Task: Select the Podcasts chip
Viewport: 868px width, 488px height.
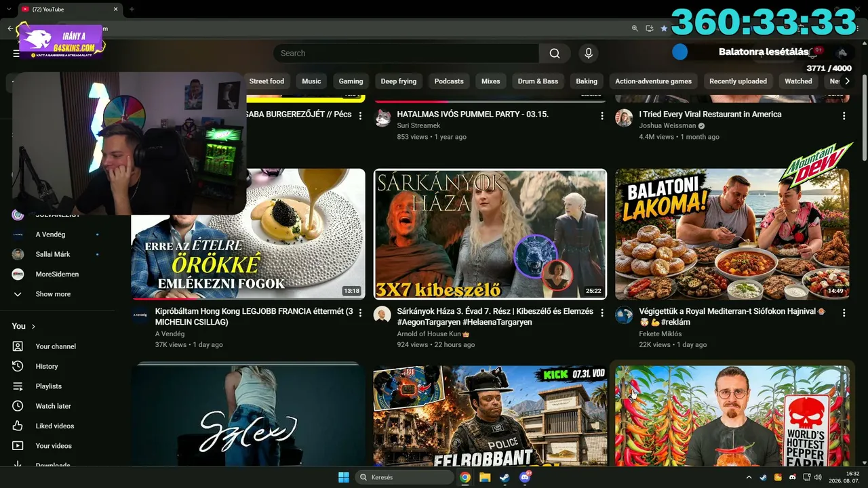Action: coord(449,81)
